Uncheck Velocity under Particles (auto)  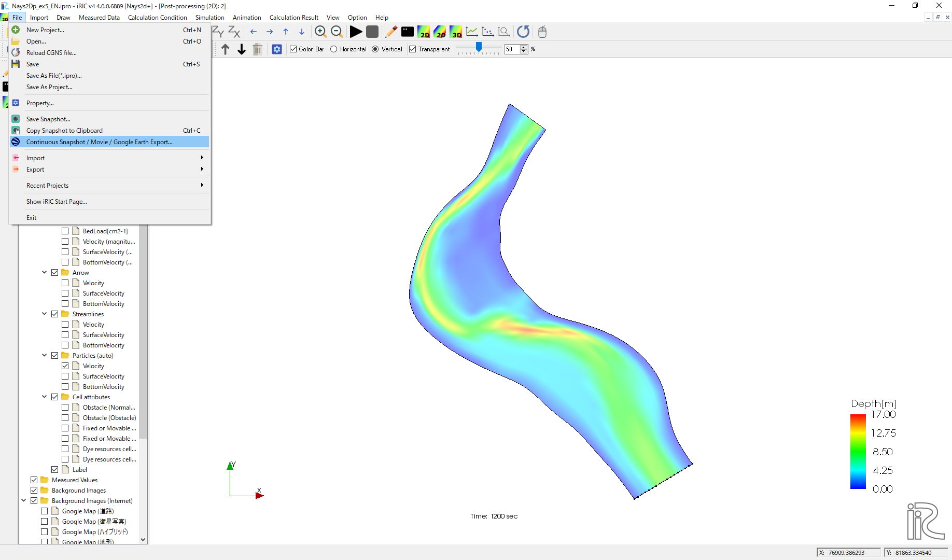[65, 366]
